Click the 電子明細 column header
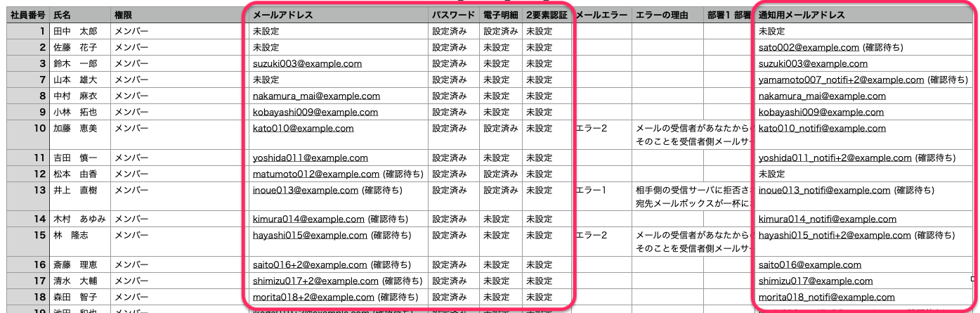 [x=500, y=15]
